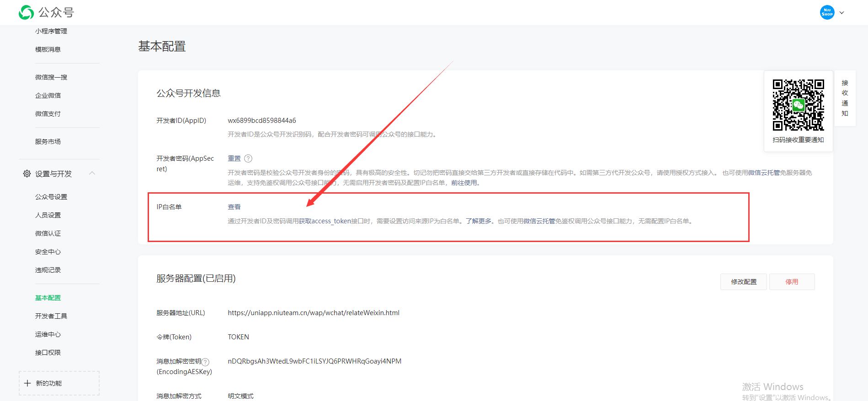The height and width of the screenshot is (401, 868).
Task: Open the 了解更多 link
Action: (479, 221)
